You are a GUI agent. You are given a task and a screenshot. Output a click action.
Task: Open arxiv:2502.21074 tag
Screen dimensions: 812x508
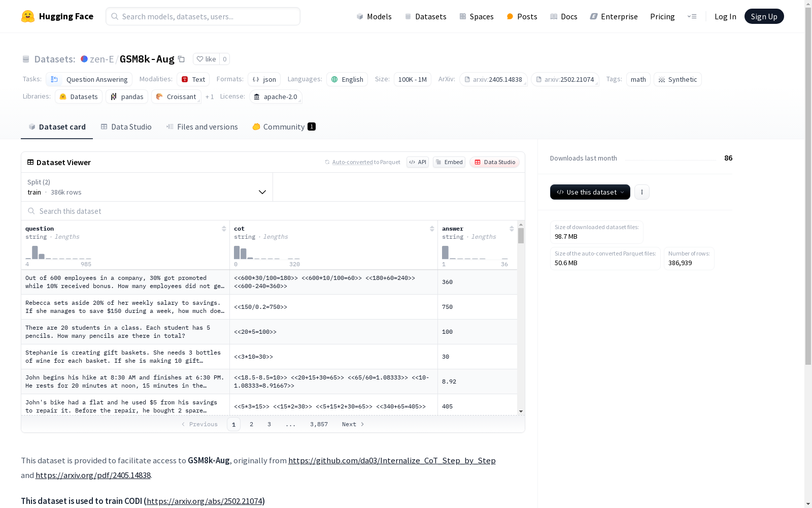click(x=565, y=79)
